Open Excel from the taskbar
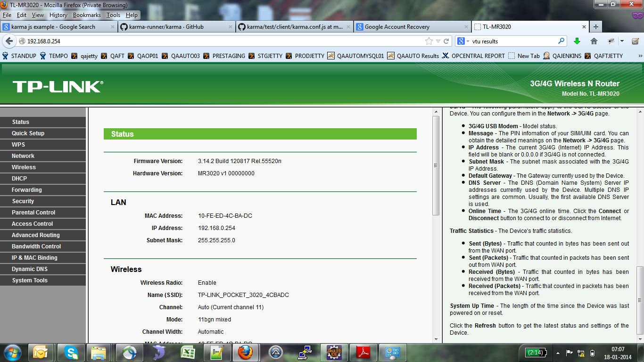This screenshot has width=644, height=362. click(188, 353)
